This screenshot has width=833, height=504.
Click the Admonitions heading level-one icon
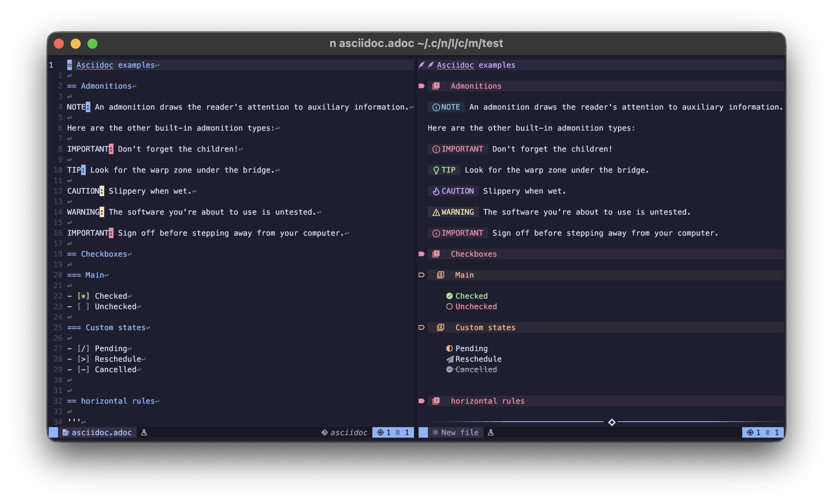[x=436, y=86]
